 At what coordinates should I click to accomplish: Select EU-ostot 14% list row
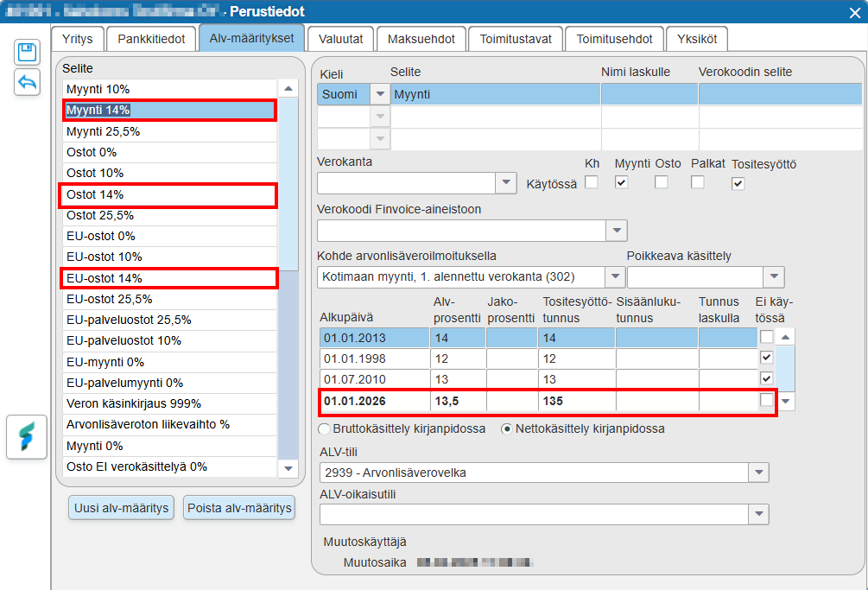pyautogui.click(x=169, y=278)
